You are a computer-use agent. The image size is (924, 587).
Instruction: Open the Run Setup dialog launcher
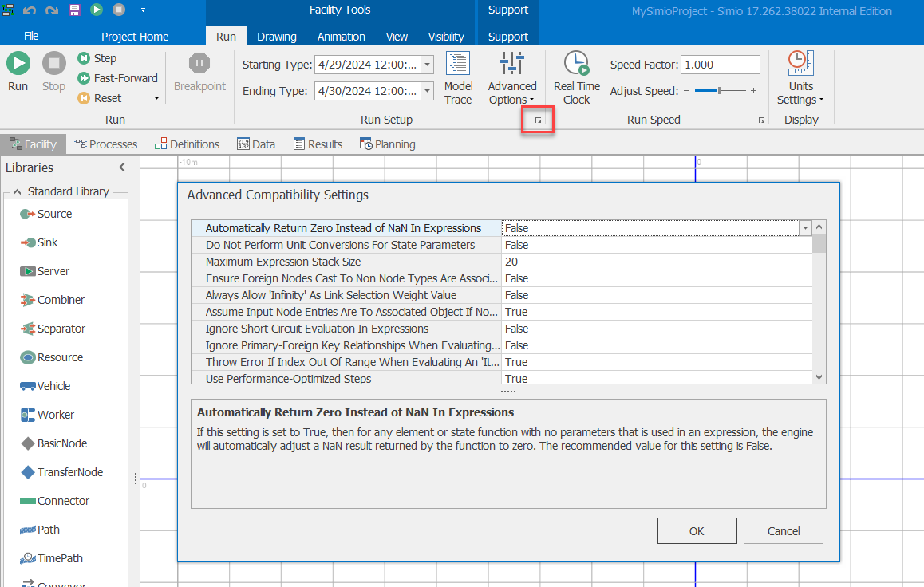click(x=538, y=120)
